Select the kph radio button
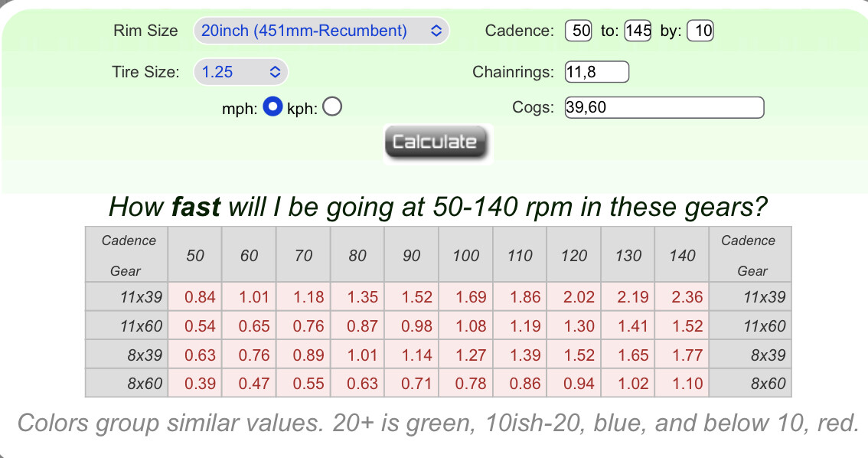The width and height of the screenshot is (868, 458). tap(332, 106)
